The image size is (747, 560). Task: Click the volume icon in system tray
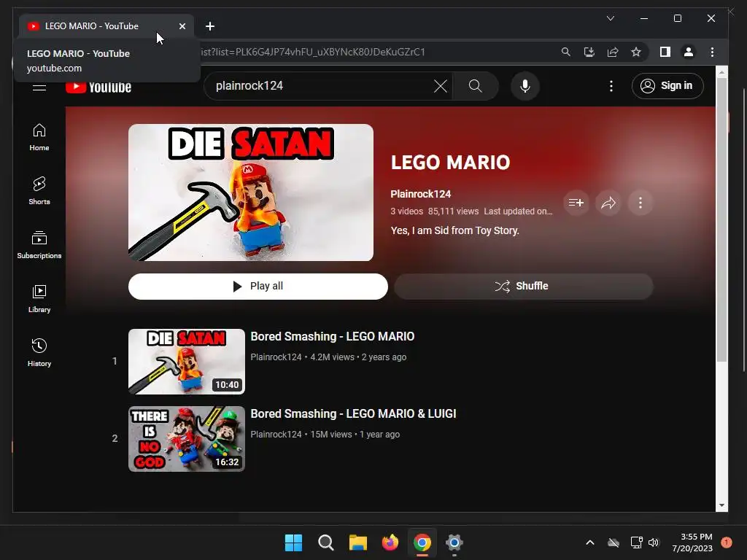(x=653, y=542)
